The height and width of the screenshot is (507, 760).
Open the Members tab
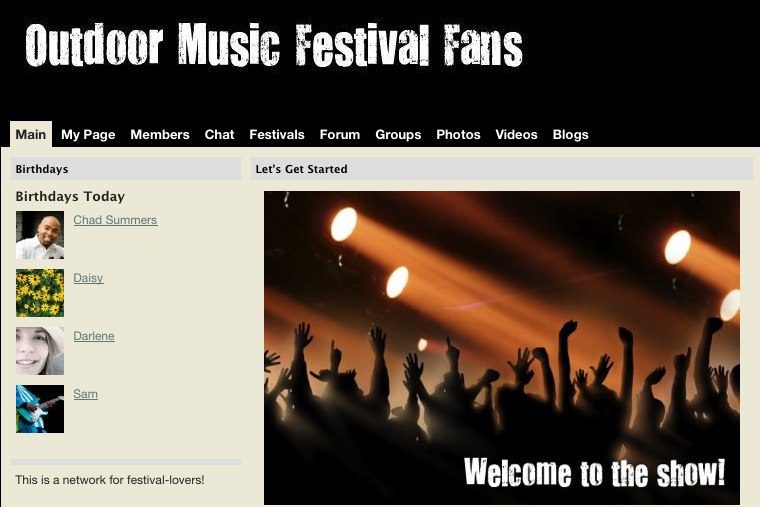point(160,134)
